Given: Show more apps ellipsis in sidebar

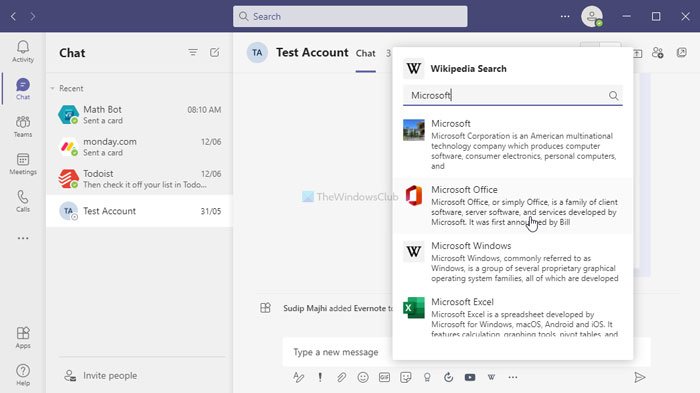Looking at the screenshot, I should [23, 238].
